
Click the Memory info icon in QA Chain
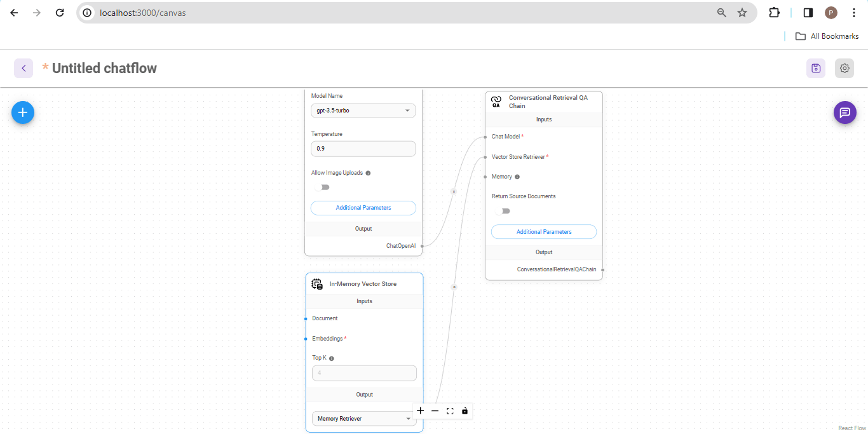tap(517, 177)
